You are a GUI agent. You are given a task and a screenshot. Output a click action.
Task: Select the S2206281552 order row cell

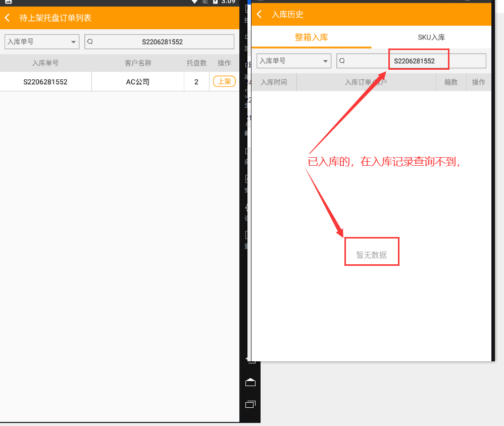pos(45,82)
